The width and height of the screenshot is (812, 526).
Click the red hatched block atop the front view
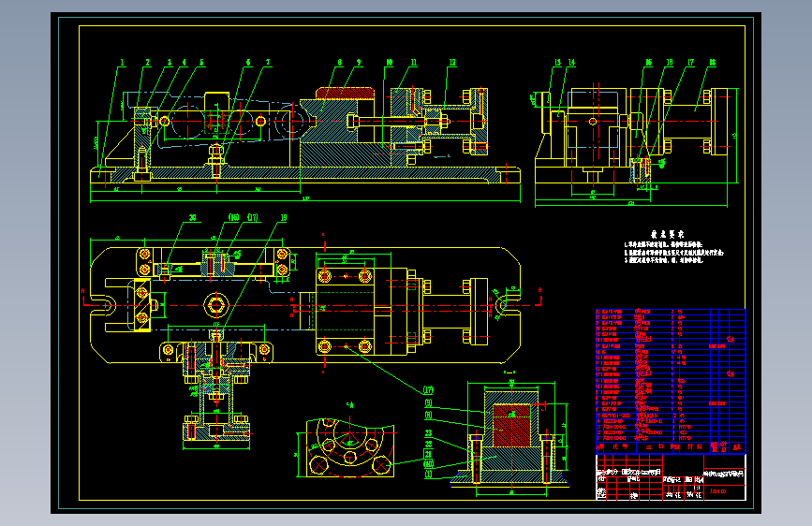point(345,94)
